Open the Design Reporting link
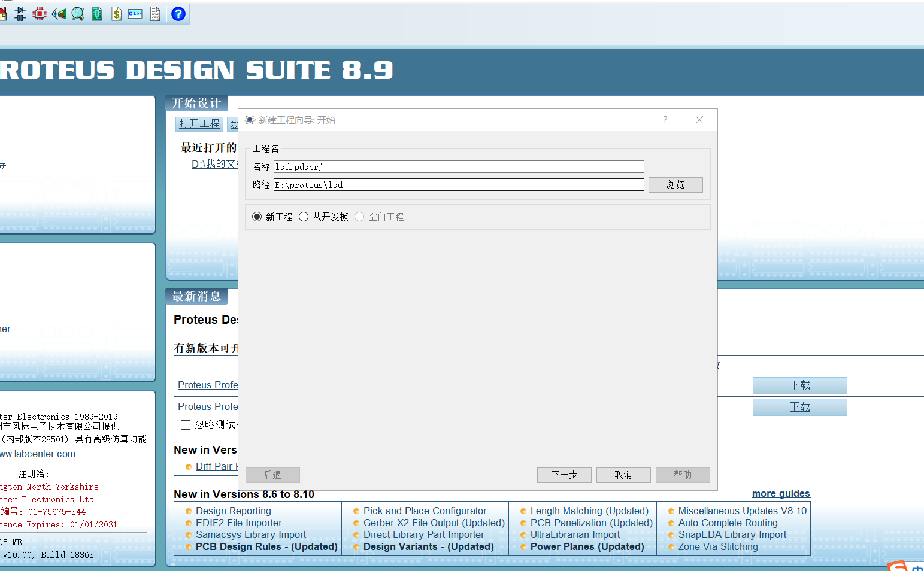Screen dimensions: 924x571 click(x=234, y=511)
